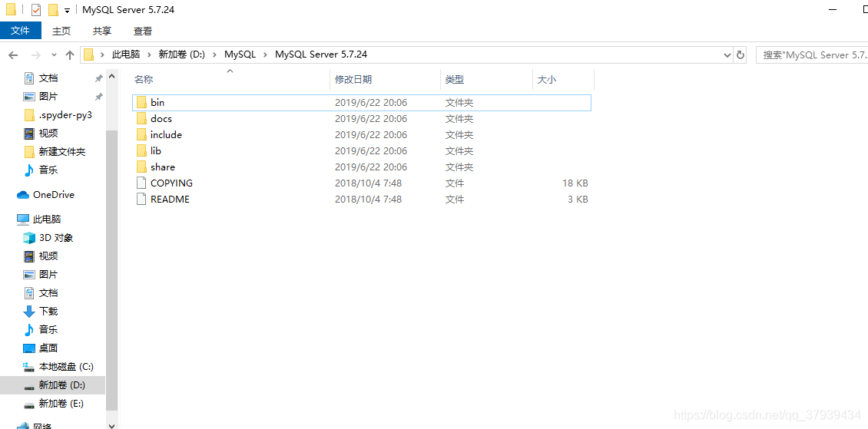Select the share folder icon
The height and width of the screenshot is (429, 868).
point(141,167)
